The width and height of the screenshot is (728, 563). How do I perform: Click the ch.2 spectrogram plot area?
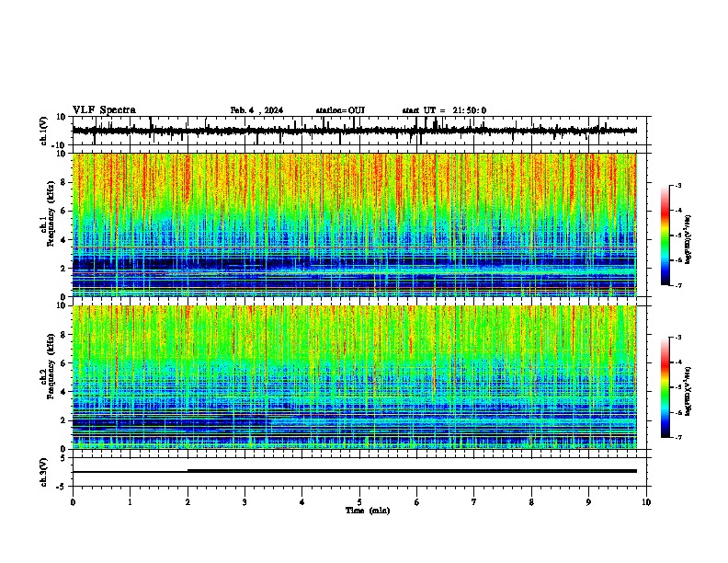tap(355, 377)
